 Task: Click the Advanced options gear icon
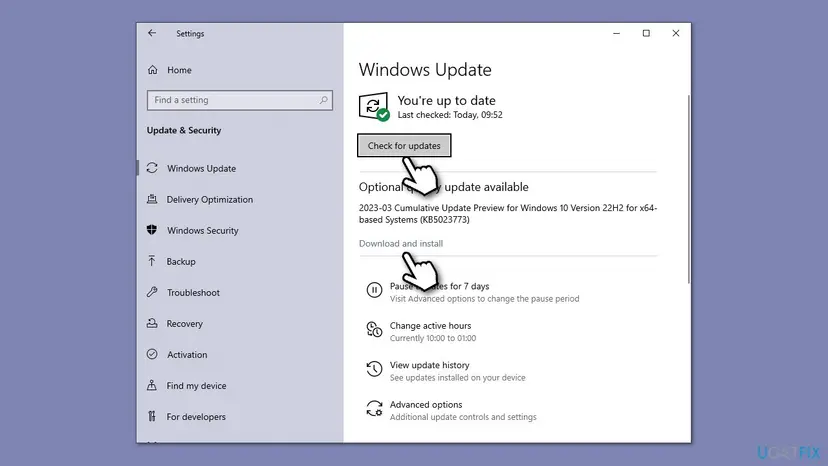(x=374, y=408)
